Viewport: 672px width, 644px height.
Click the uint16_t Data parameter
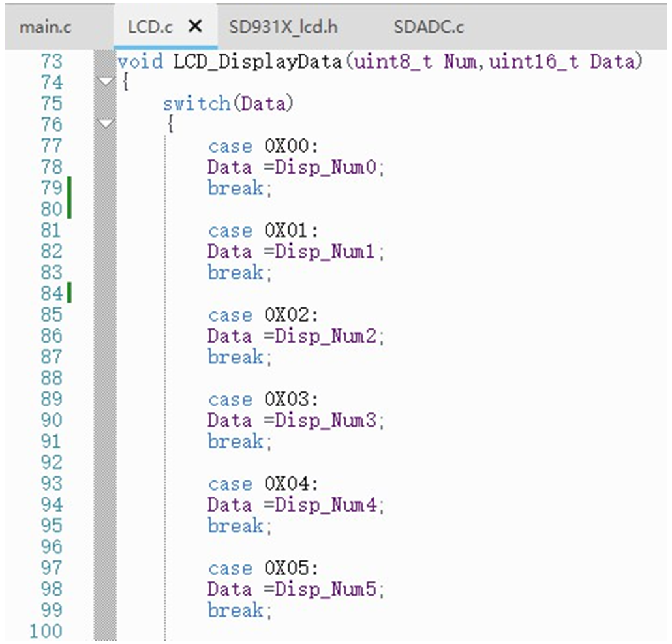pyautogui.click(x=562, y=62)
